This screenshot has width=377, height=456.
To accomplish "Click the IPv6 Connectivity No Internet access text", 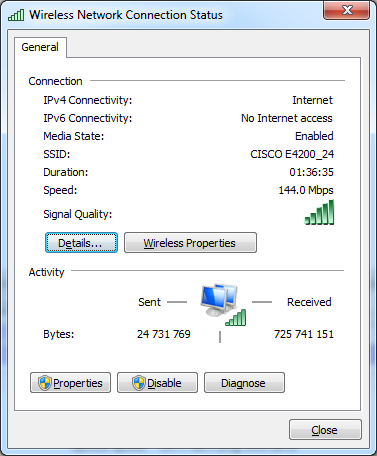I will 287,118.
